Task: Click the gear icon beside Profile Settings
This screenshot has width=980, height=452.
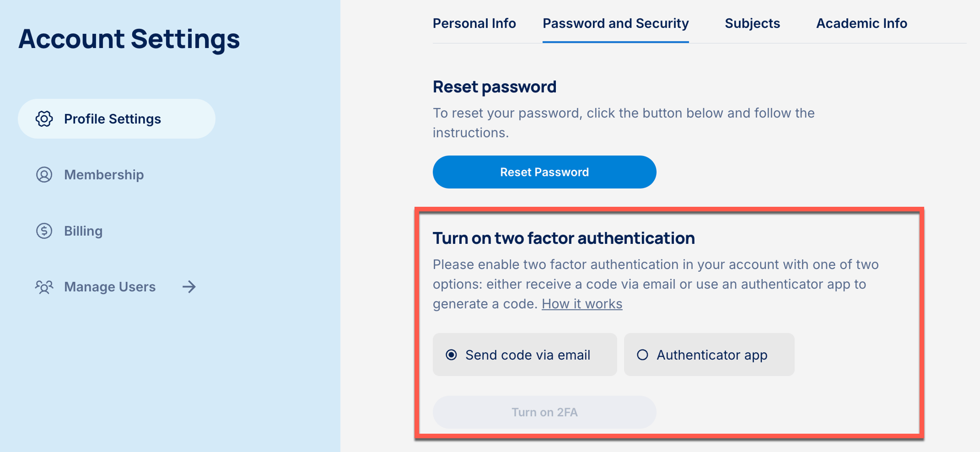Action: point(44,119)
